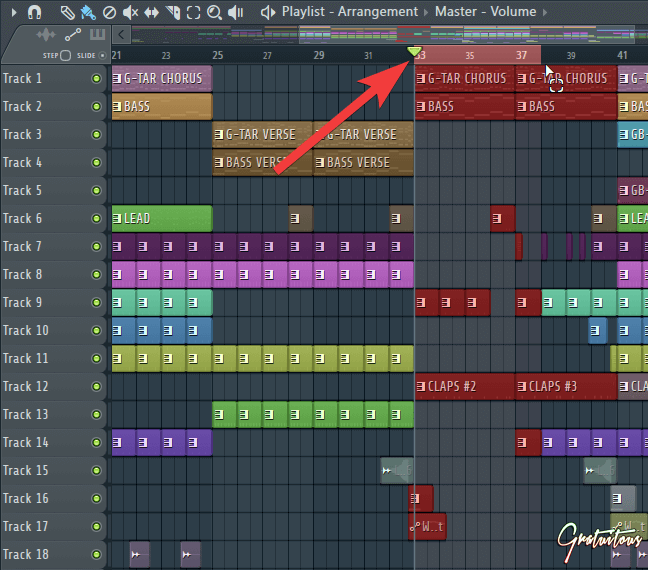Select the Delete tool
Screen dimensions: 648x570
coord(110,13)
